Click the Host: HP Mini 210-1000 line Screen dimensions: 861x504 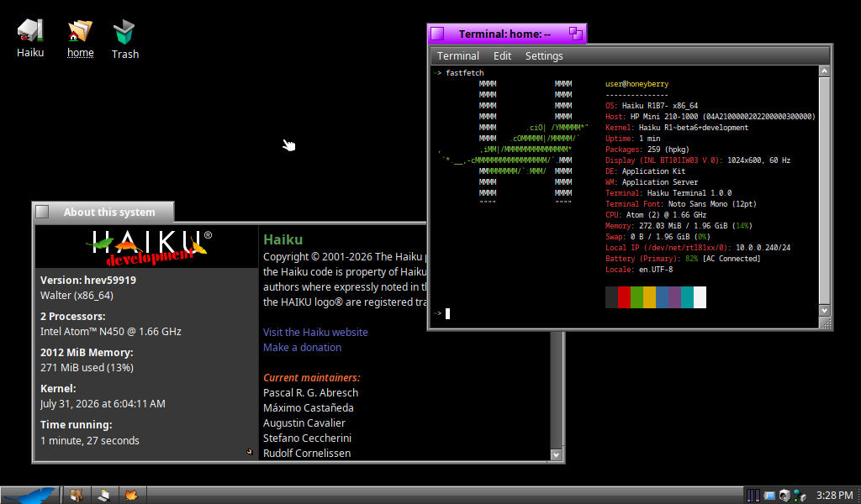[x=710, y=117]
